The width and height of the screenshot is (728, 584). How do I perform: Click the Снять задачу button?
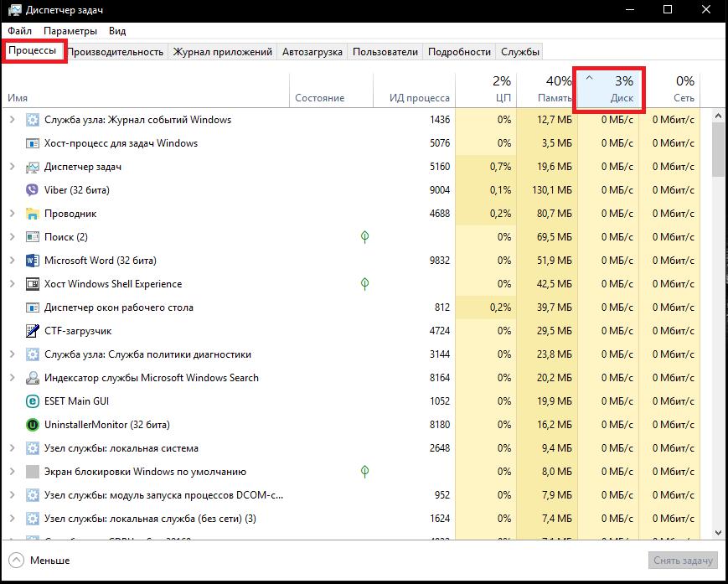coord(683,561)
